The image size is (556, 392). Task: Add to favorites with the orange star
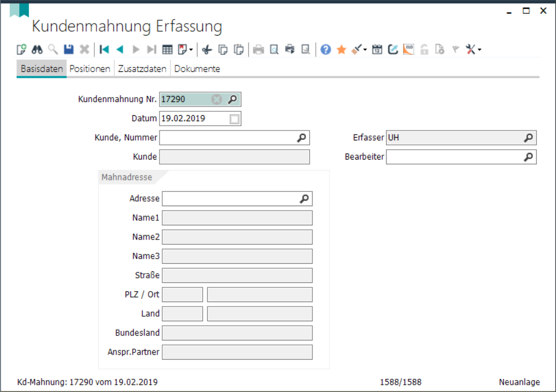click(x=341, y=49)
